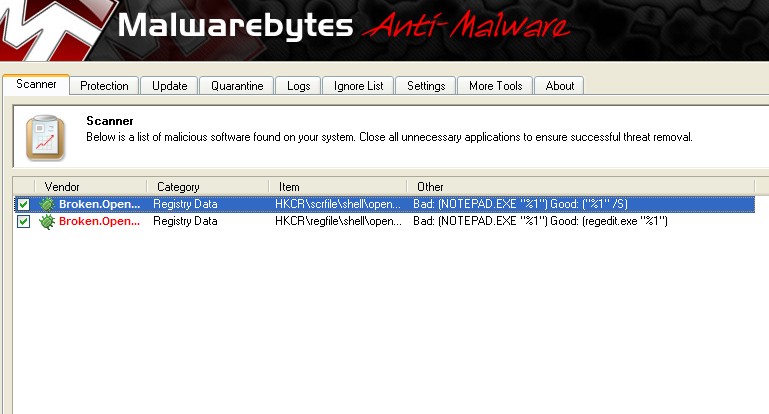
Task: Click Registry Data cell in regfile row
Action: click(x=185, y=221)
